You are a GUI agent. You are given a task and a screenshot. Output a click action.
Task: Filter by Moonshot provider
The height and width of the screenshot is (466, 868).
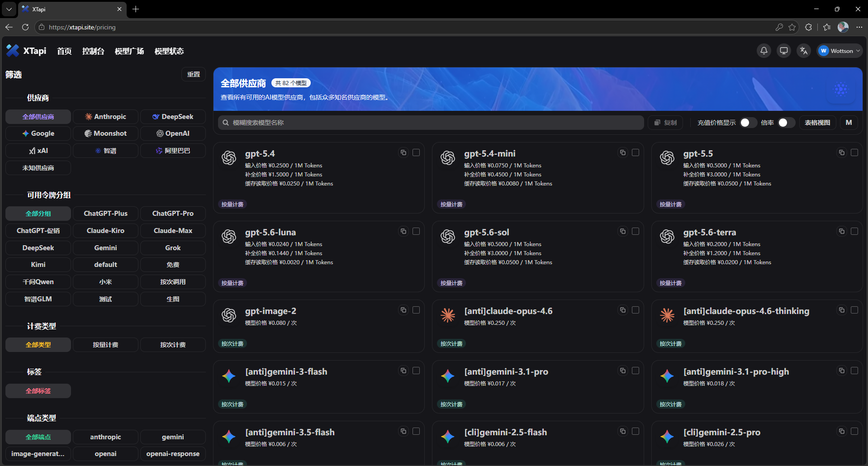click(105, 133)
